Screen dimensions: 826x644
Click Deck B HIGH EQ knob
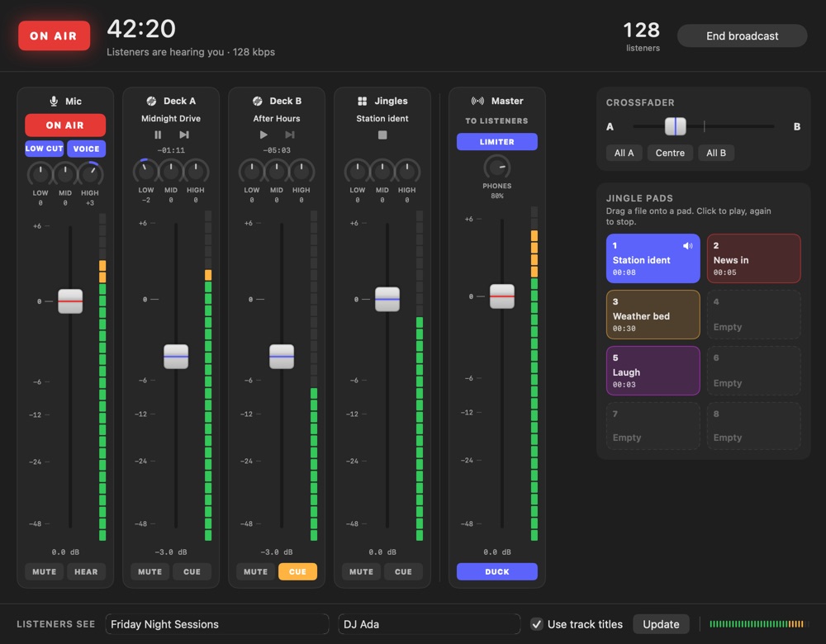pyautogui.click(x=301, y=171)
